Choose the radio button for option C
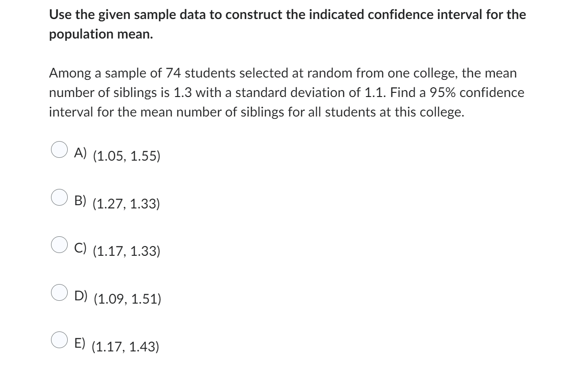Image resolution: width=588 pixels, height=389 pixels. 58,245
